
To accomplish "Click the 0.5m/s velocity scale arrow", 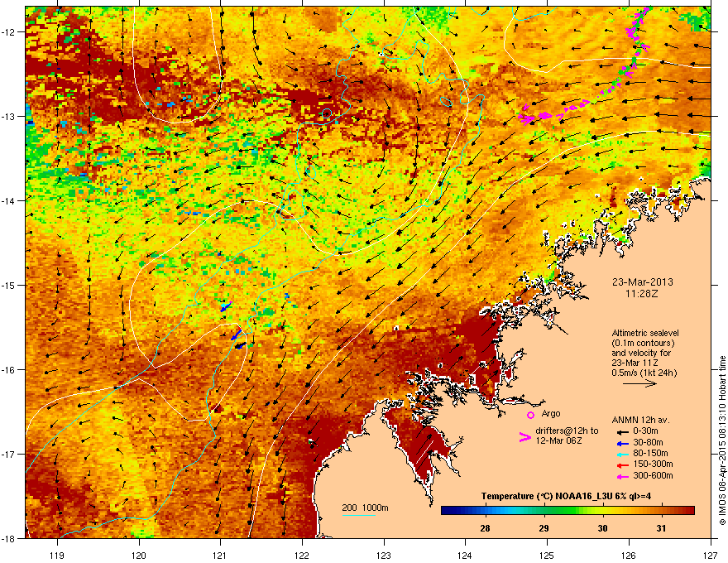I will tap(639, 383).
